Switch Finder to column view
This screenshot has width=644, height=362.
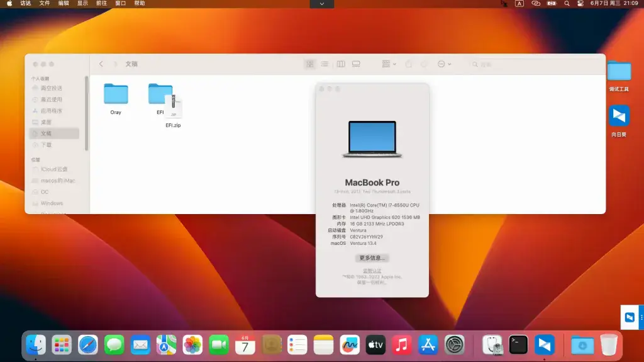tap(341, 64)
